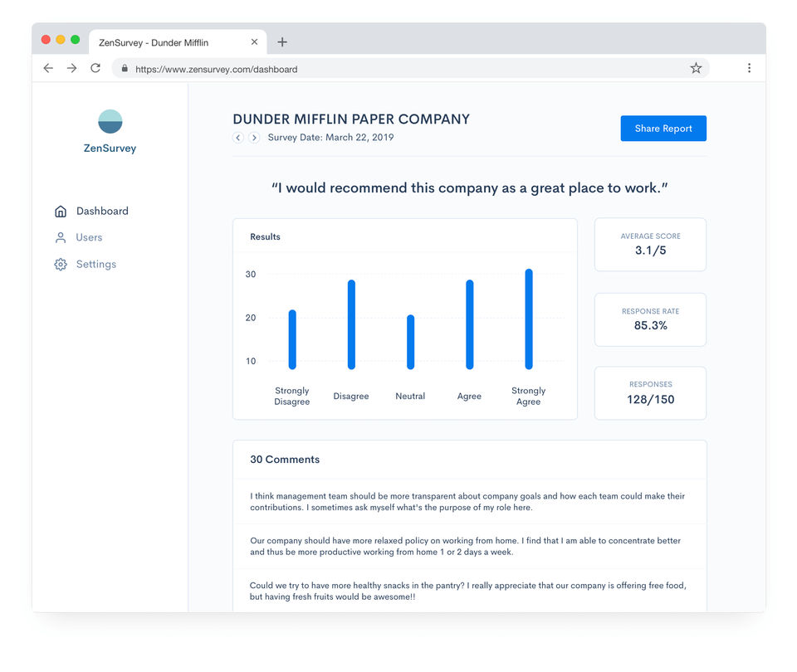Viewport: 797px width, 672px height.
Task: Focus the address bar URL field
Action: coord(411,68)
